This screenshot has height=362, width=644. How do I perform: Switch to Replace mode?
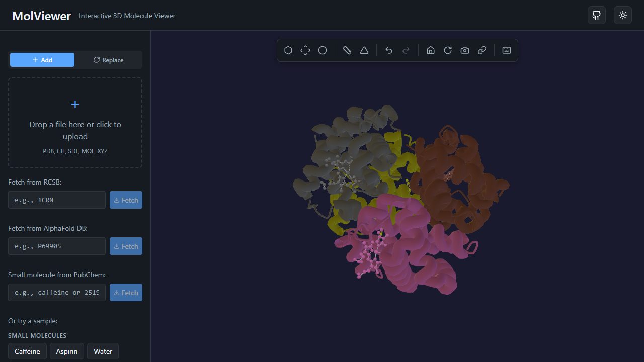click(x=108, y=60)
